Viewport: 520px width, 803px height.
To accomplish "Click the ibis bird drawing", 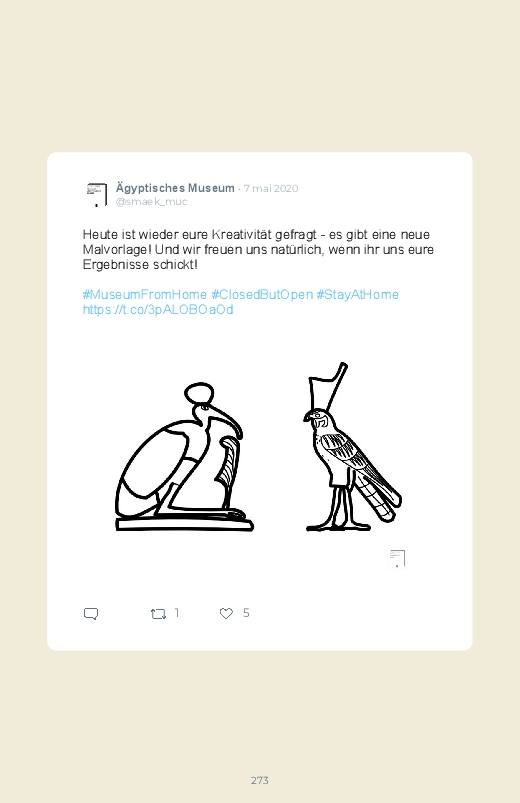I will pos(183,457).
